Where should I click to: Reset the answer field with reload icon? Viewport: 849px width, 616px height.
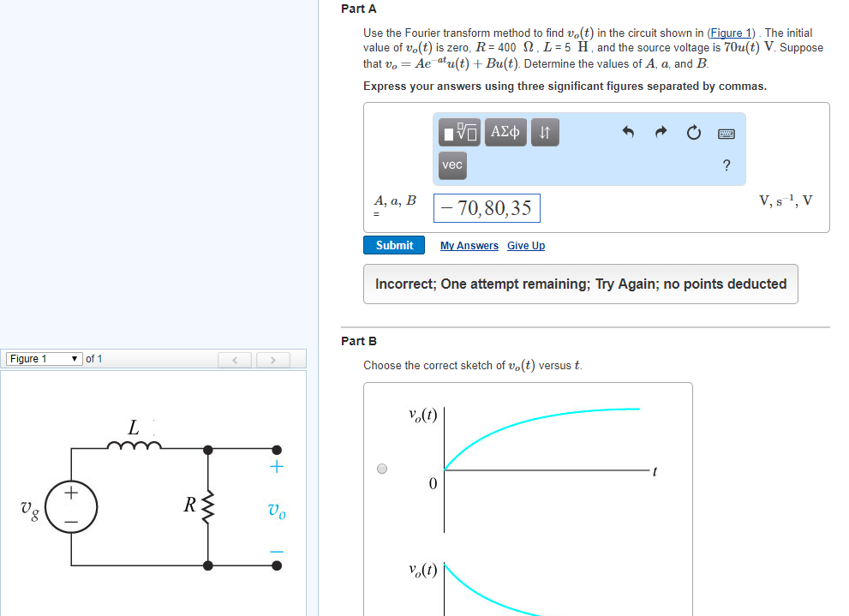694,133
